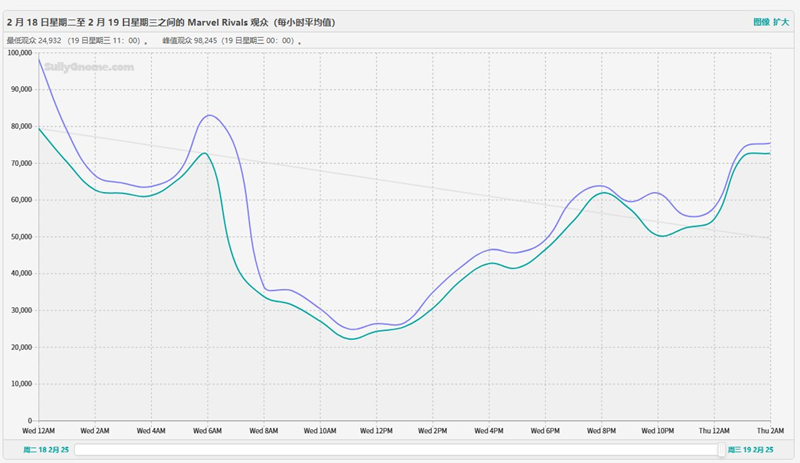Click the purple line peak at Wed 8PM

pos(600,186)
